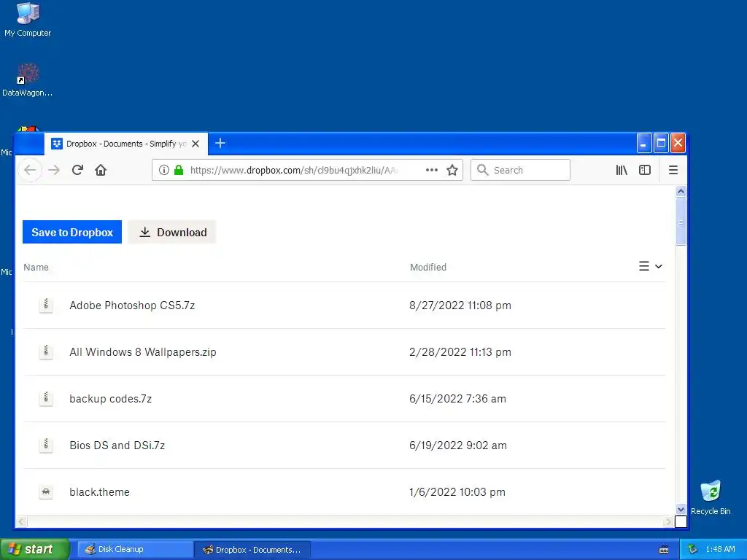Open the Firefox hamburger menu

673,170
